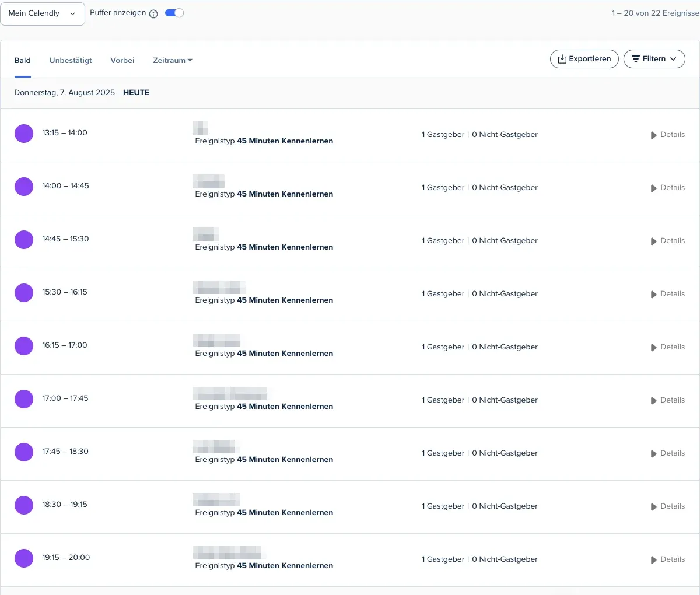Click the info icon beside Puffer anzeigen
The height and width of the screenshot is (595, 700).
153,14
